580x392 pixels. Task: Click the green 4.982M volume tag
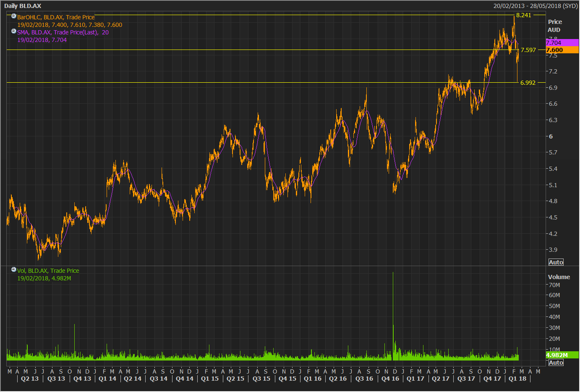click(x=562, y=355)
